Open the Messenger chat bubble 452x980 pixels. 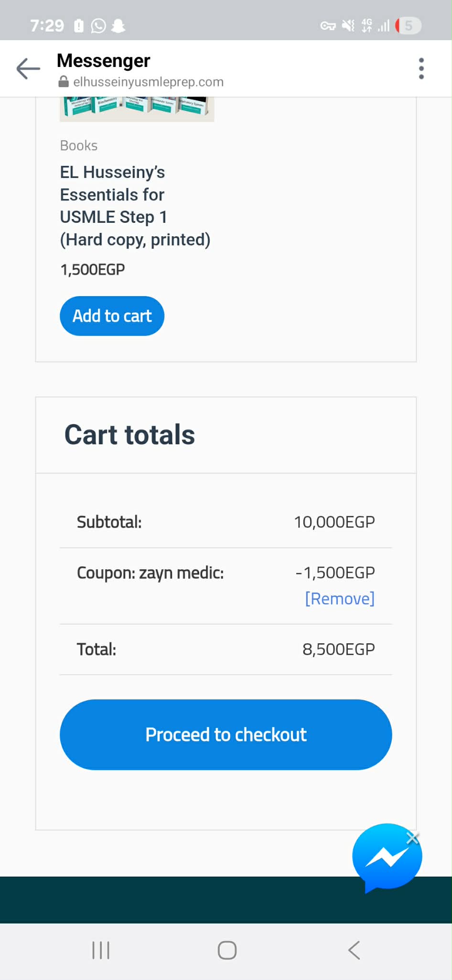(x=386, y=857)
